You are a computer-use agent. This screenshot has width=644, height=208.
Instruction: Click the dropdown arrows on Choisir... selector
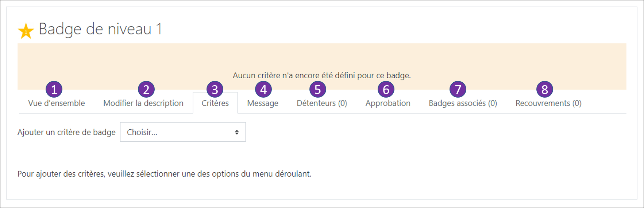click(237, 132)
